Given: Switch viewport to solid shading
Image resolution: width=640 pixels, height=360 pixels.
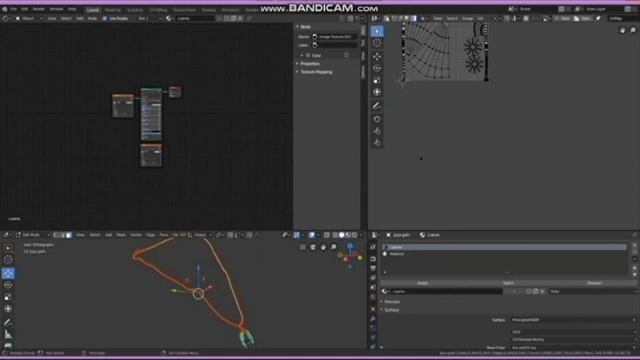Looking at the screenshot, I should pyautogui.click(x=342, y=235).
